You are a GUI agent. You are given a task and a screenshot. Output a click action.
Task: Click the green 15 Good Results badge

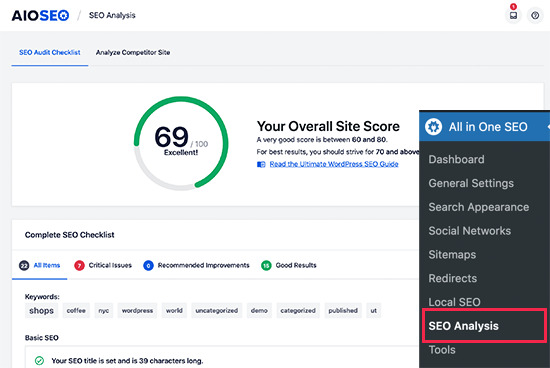point(266,266)
